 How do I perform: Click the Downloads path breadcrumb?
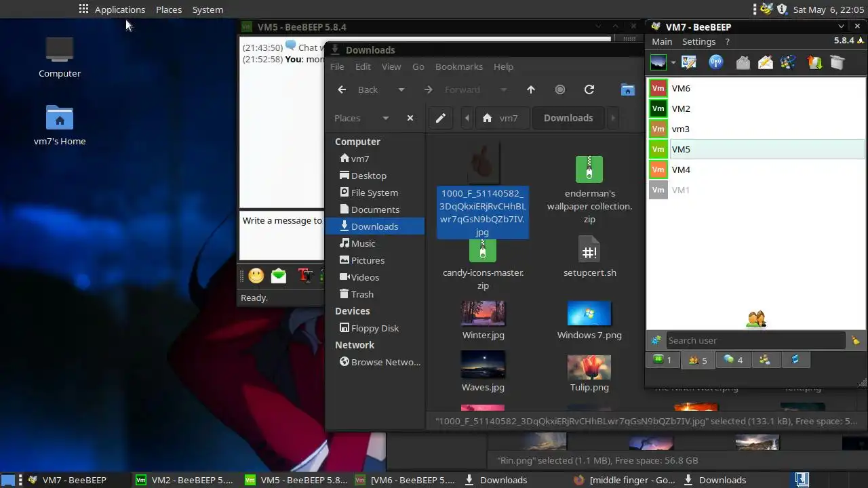(568, 118)
